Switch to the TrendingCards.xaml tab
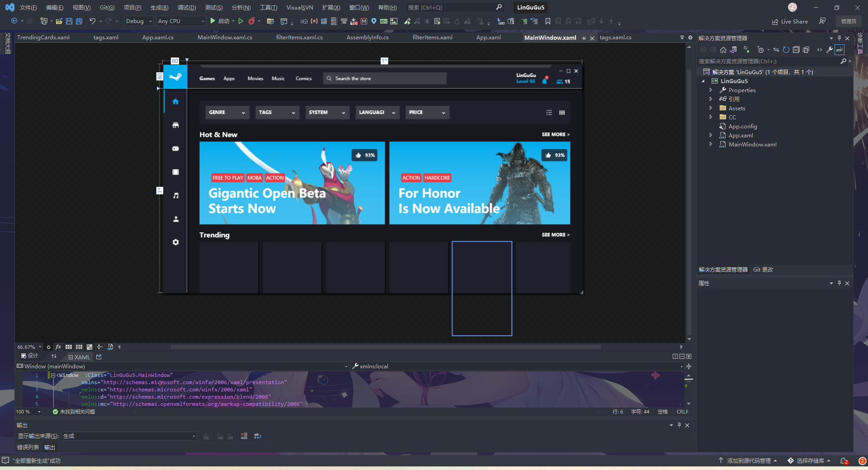The width and height of the screenshot is (868, 470). click(x=43, y=38)
